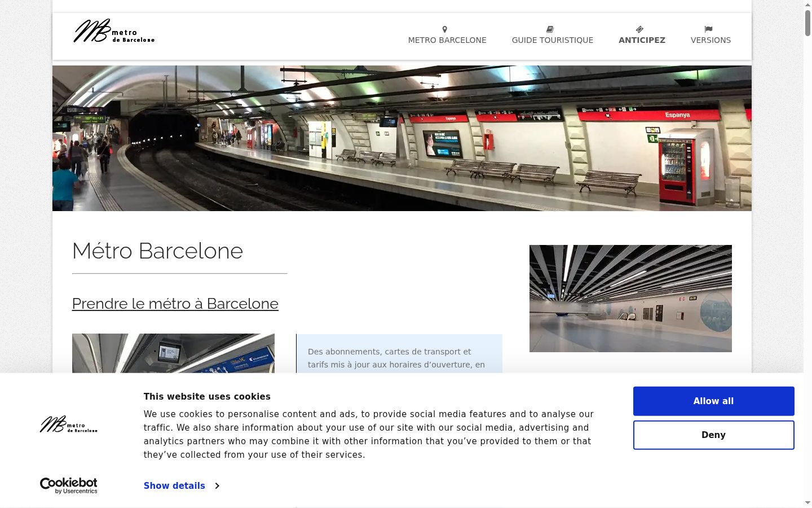The width and height of the screenshot is (812, 508).
Task: Click the Show details link
Action: pos(174,486)
